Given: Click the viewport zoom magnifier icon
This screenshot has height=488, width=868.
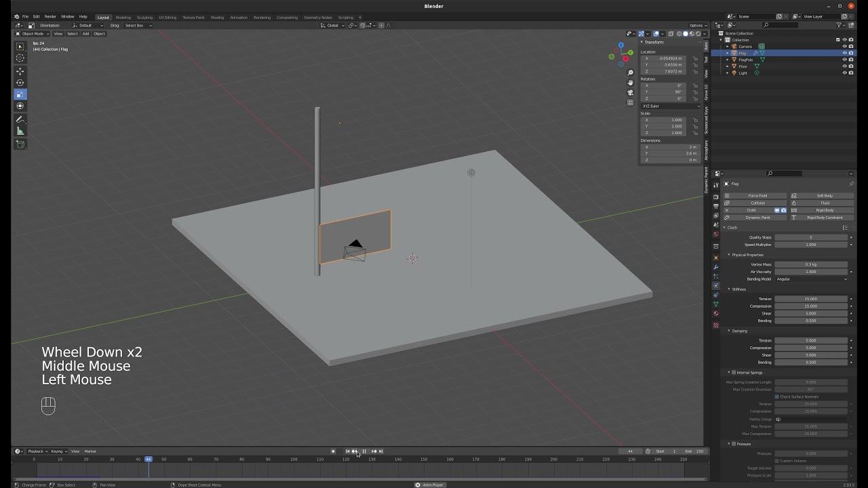Looking at the screenshot, I should (x=630, y=73).
